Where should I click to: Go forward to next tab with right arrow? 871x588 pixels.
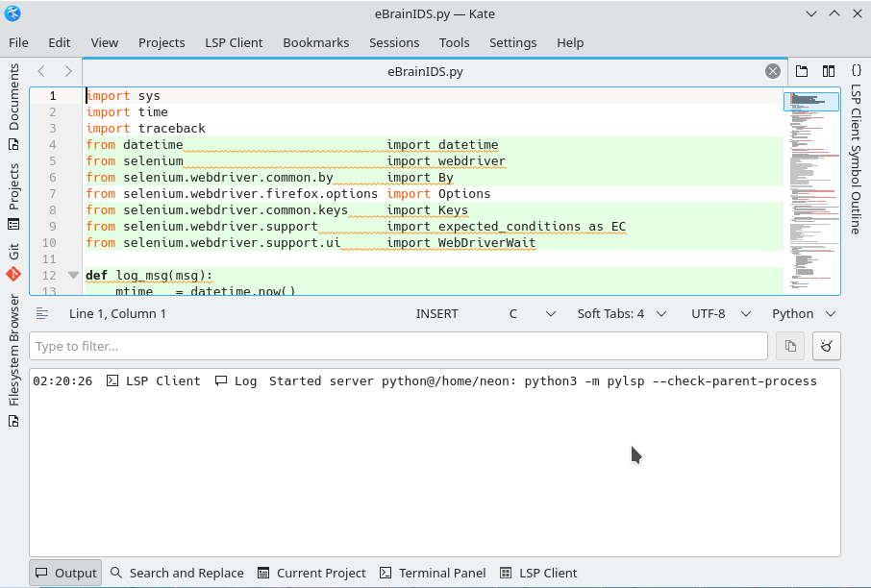click(67, 71)
